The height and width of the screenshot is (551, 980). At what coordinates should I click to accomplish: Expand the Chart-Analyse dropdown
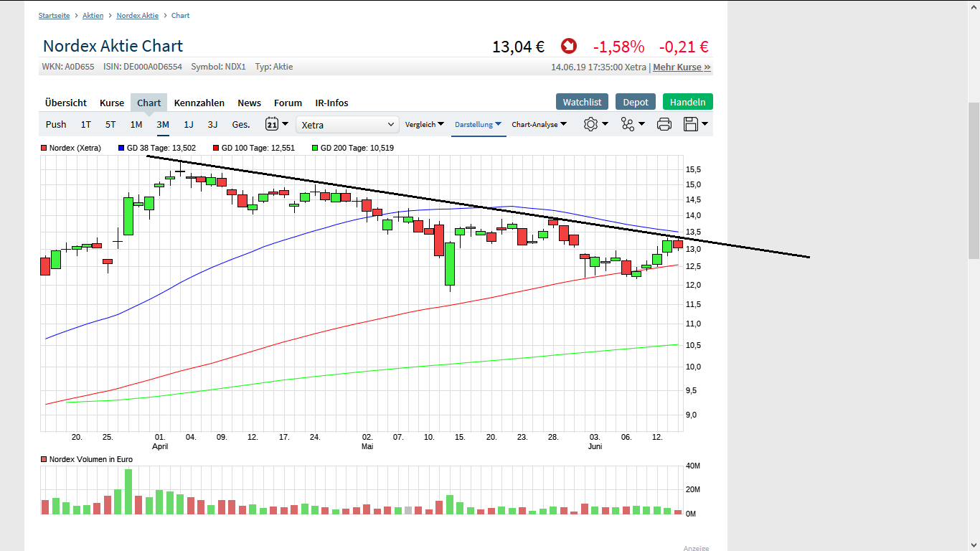(x=540, y=124)
